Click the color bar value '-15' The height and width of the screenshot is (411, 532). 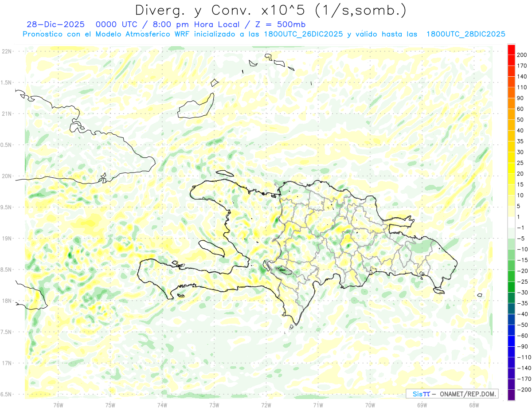[x=523, y=260]
